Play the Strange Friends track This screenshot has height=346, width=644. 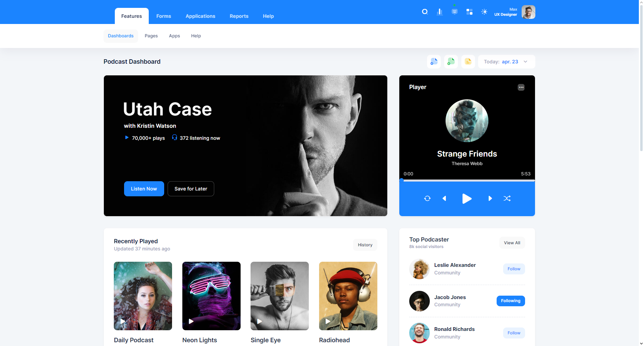click(467, 199)
